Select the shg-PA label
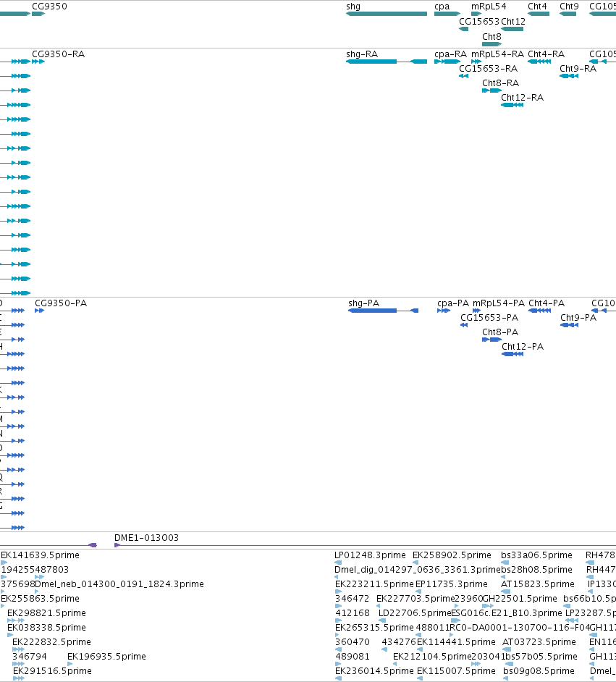This screenshot has width=616, height=682. pos(364,303)
